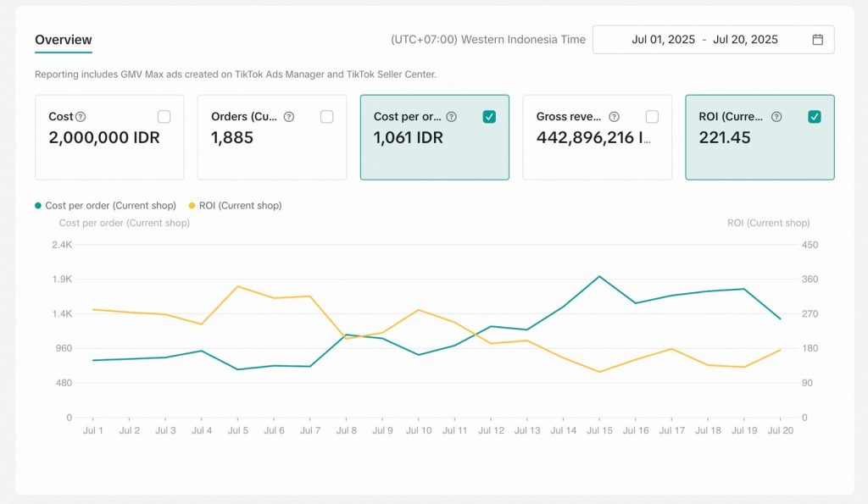Disable the ROI metric checkbox

[815, 117]
